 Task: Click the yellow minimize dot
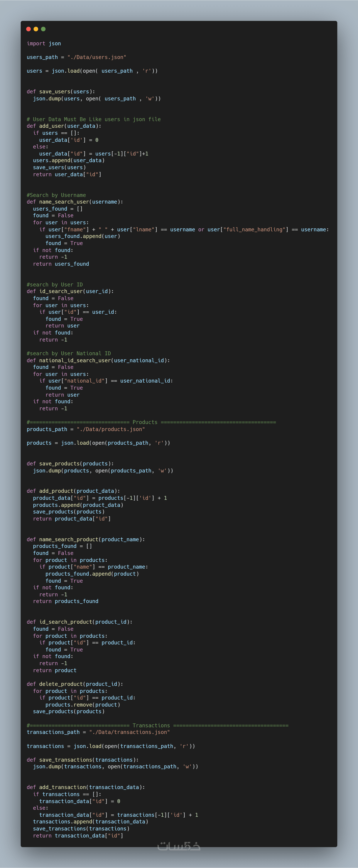tap(36, 29)
